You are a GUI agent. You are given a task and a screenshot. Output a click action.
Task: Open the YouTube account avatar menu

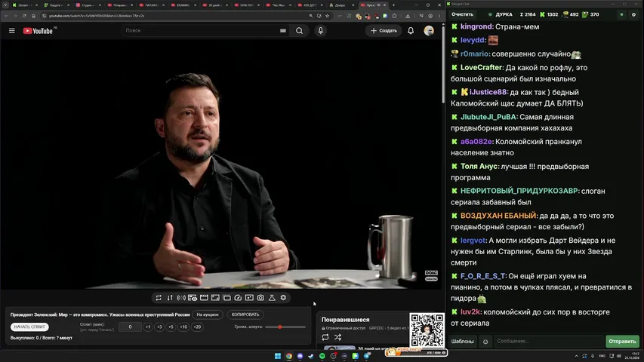[429, 31]
